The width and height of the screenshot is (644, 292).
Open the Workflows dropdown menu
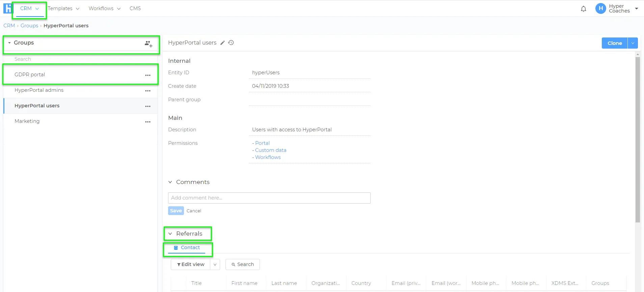point(105,8)
